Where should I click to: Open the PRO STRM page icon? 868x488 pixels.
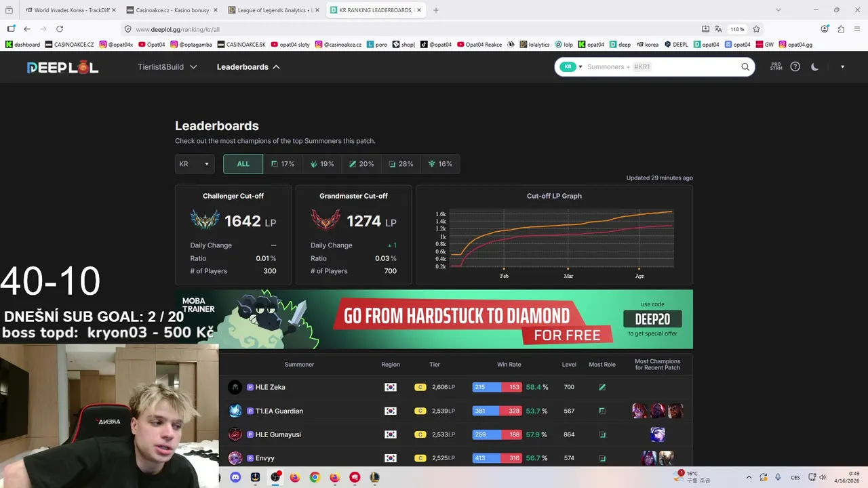click(776, 67)
